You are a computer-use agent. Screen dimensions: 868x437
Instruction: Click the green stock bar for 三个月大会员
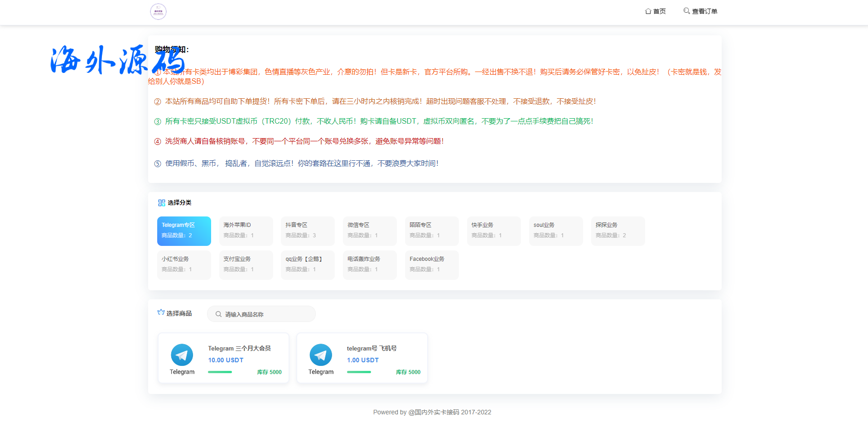[x=220, y=372]
